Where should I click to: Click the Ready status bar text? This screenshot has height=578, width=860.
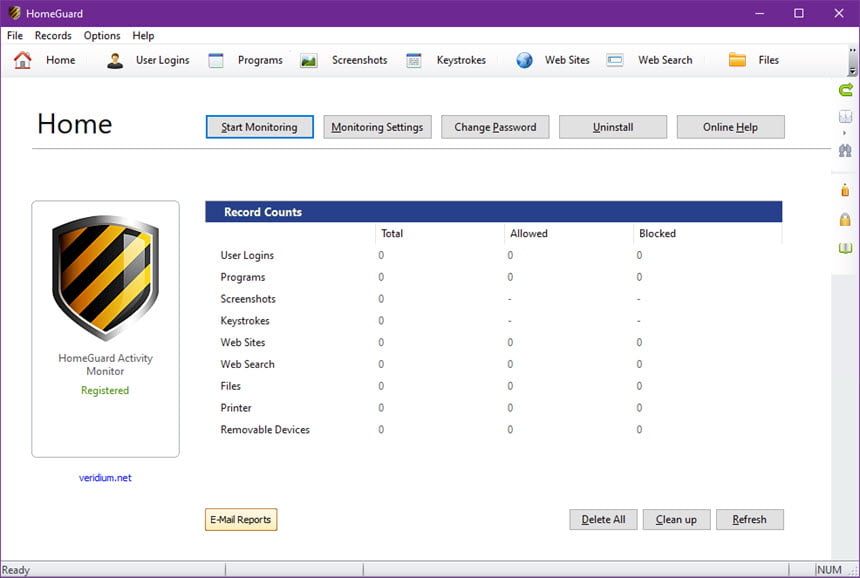[x=15, y=570]
